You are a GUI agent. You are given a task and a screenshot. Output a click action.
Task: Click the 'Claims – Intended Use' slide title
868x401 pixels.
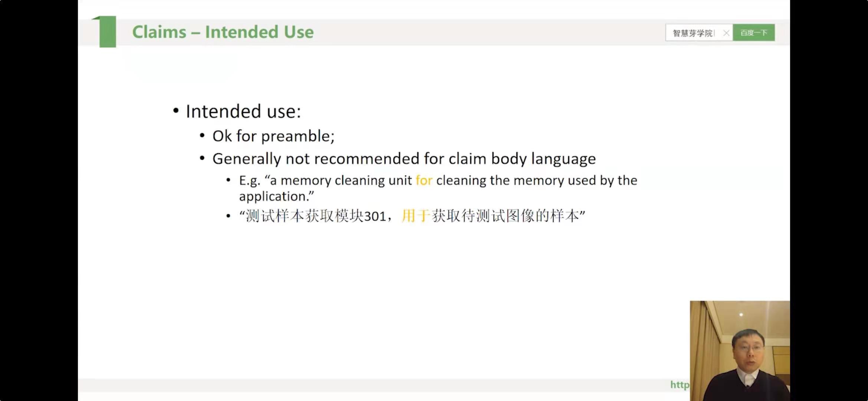223,32
